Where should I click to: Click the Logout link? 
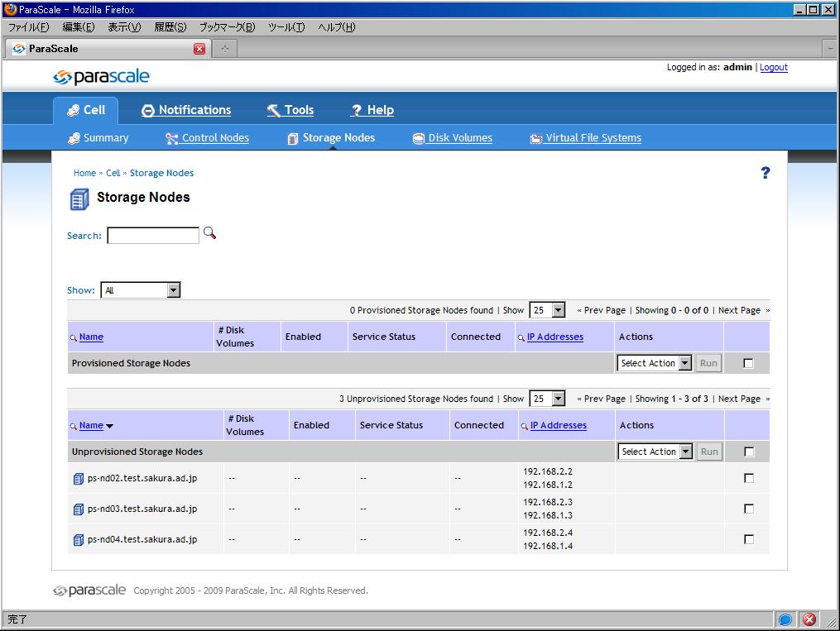point(774,68)
